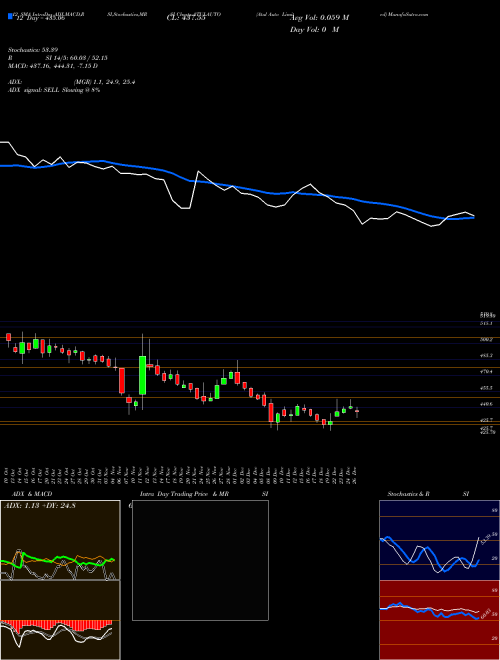Click the 'ADX signal: SELL' text
This screenshot has width=500, height=660.
pyautogui.click(x=35, y=90)
